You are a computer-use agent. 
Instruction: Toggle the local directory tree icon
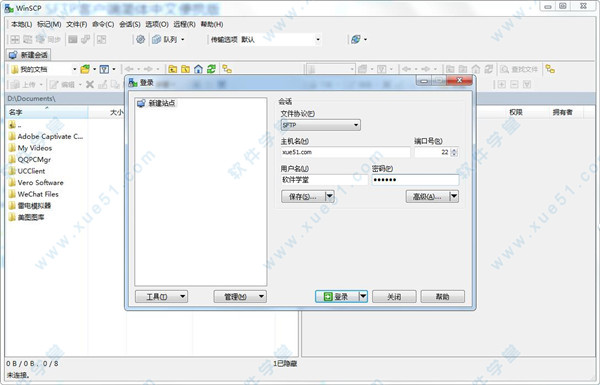click(x=227, y=69)
